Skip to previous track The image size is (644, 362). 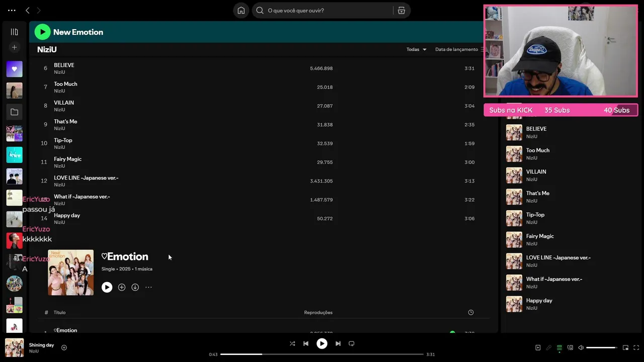coord(306,343)
